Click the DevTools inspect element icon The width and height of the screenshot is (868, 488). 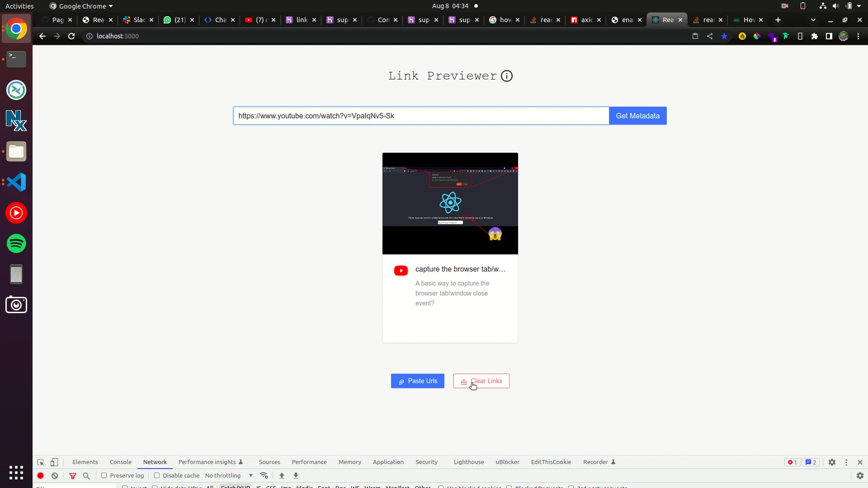(41, 462)
